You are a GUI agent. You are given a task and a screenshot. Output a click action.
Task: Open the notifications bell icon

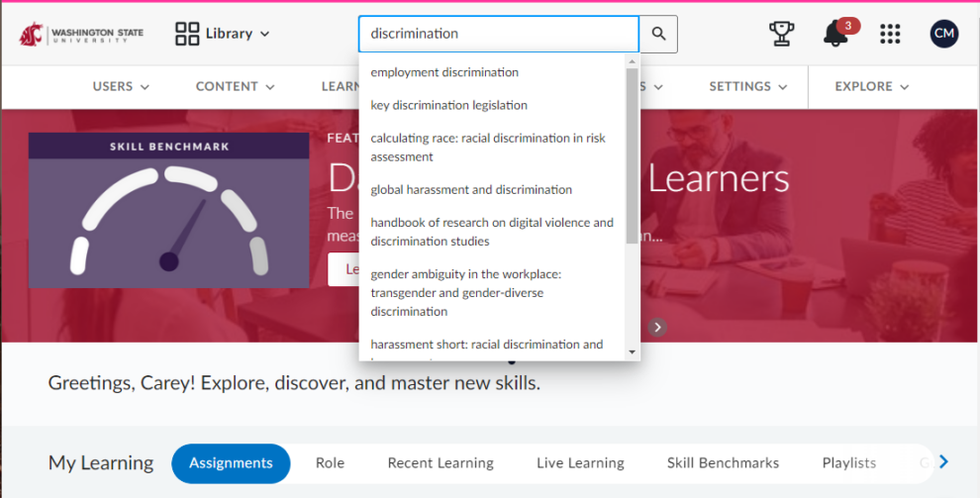pyautogui.click(x=835, y=34)
